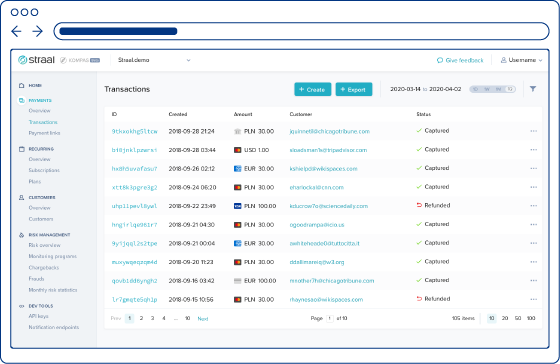This screenshot has width=560, height=364.
Task: Open more options for EUR 100.00 row
Action: (534, 280)
